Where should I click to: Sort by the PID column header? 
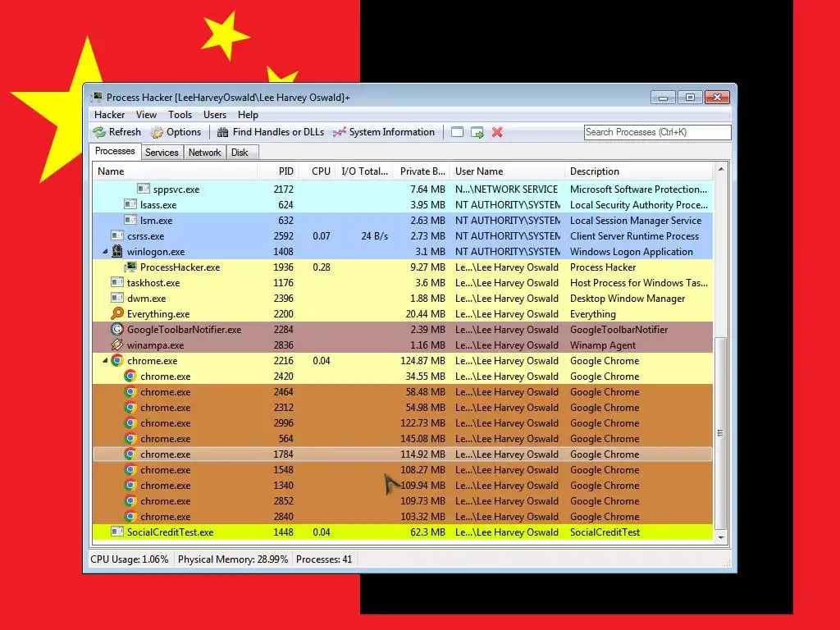pos(278,171)
